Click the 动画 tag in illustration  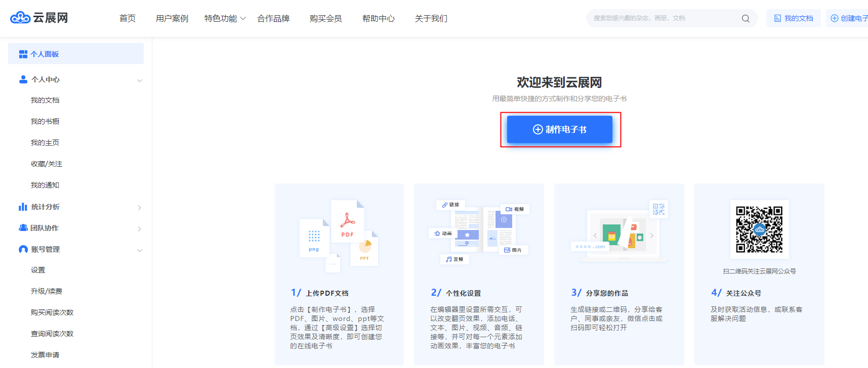(x=443, y=234)
